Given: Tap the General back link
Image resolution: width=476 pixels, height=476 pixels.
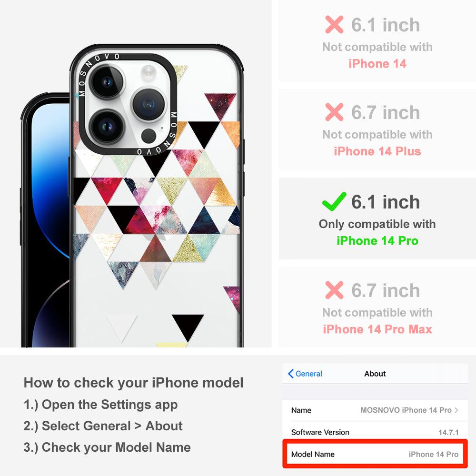Looking at the screenshot, I should coord(305,374).
